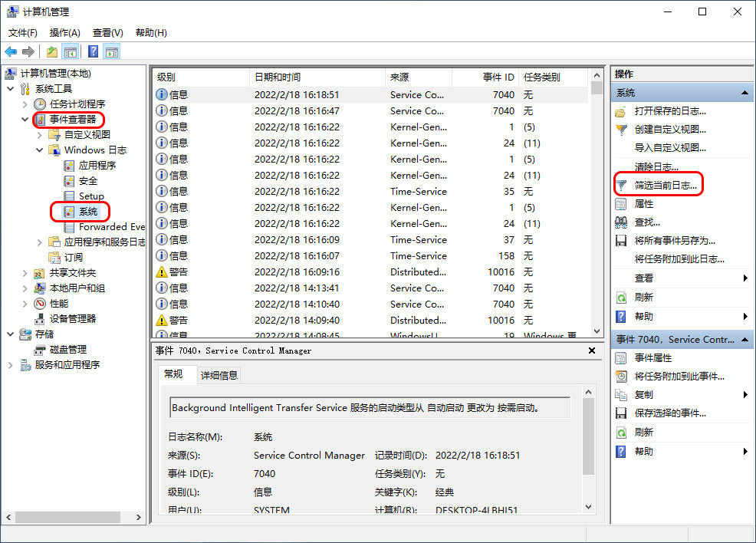This screenshot has height=543, width=756.
Task: Open 共享文件夹 node
Action: 73,273
